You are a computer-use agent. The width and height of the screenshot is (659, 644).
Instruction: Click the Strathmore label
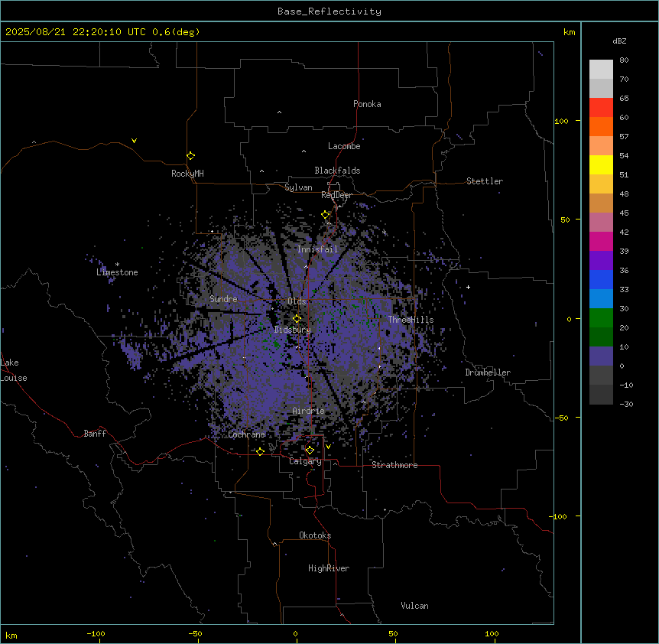pos(394,465)
